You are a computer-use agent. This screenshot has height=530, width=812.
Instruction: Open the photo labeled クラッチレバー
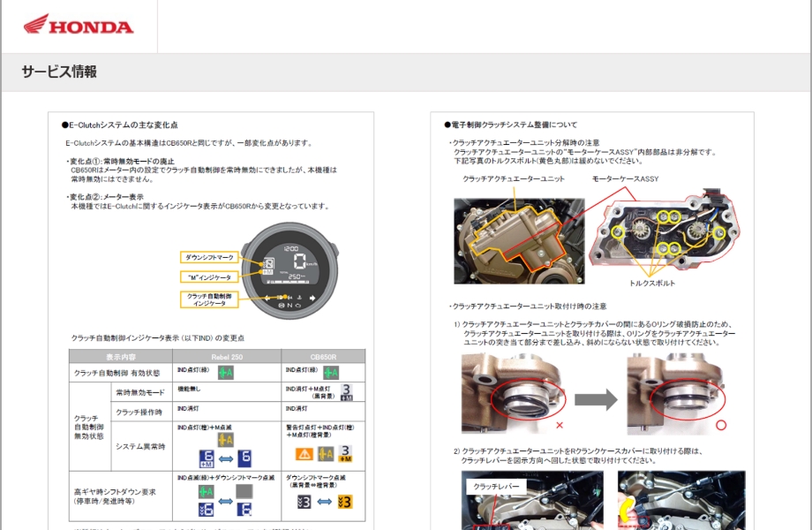(x=532, y=500)
